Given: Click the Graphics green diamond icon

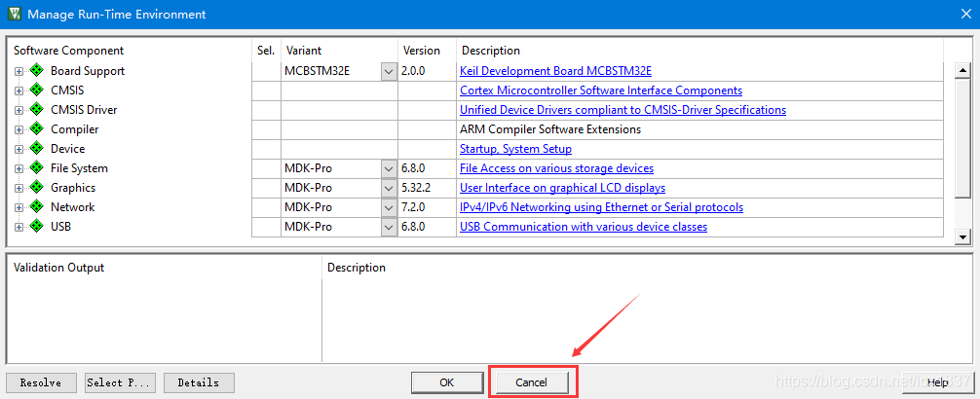Looking at the screenshot, I should 37,187.
